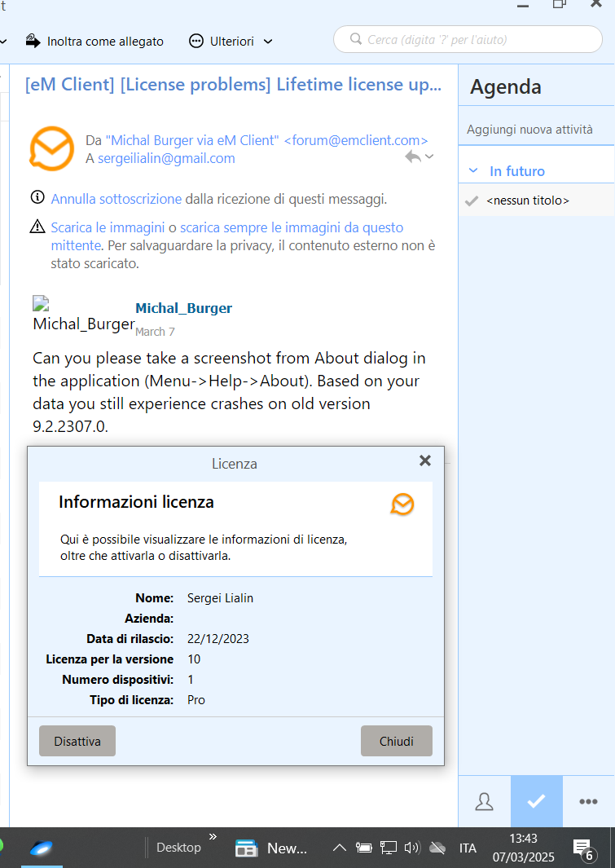
Task: Close the Licenza dialog with X
Action: [x=424, y=460]
